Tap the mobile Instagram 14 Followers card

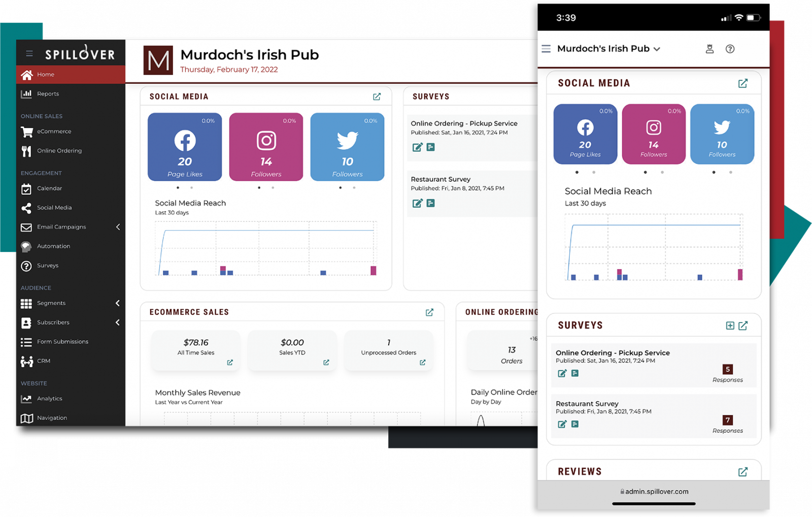(654, 134)
